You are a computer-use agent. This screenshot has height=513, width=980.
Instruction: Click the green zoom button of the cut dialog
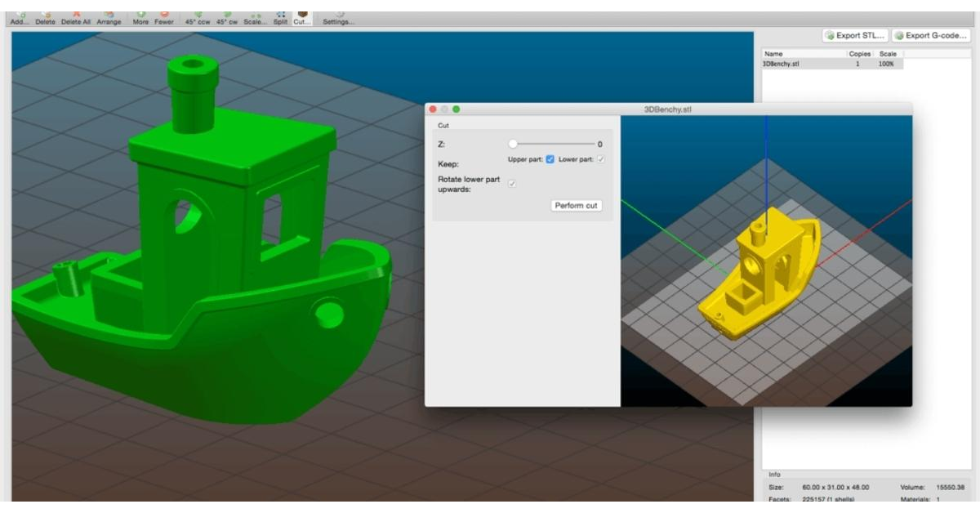tap(456, 109)
